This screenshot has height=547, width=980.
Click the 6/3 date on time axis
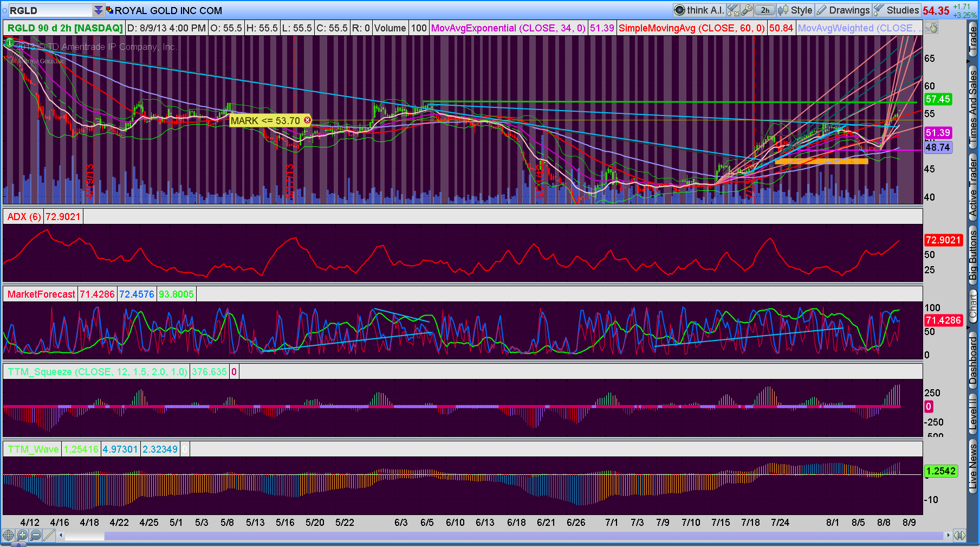coord(401,523)
